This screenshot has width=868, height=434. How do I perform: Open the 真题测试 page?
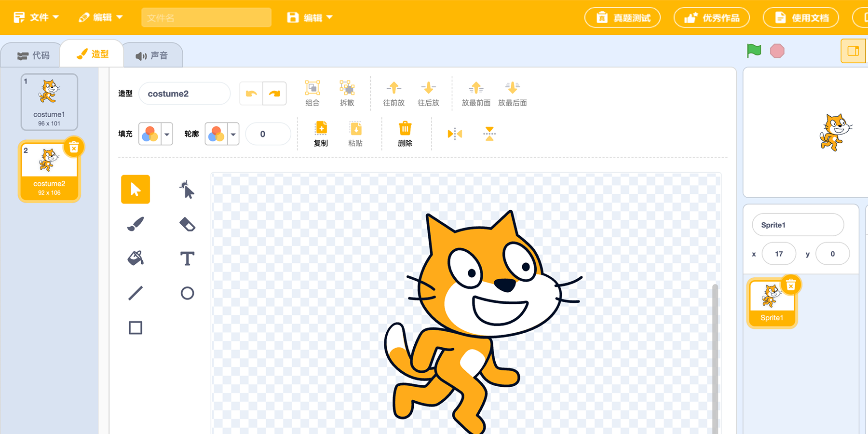[623, 18]
